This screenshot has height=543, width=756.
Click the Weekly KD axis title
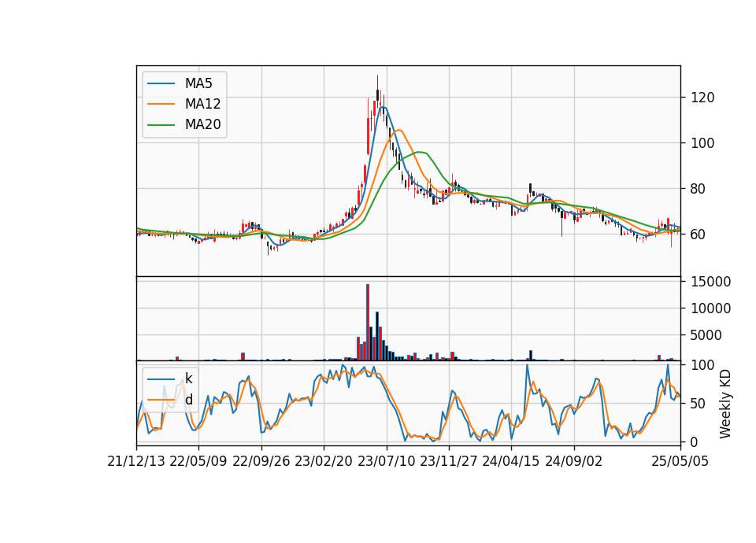tap(725, 404)
